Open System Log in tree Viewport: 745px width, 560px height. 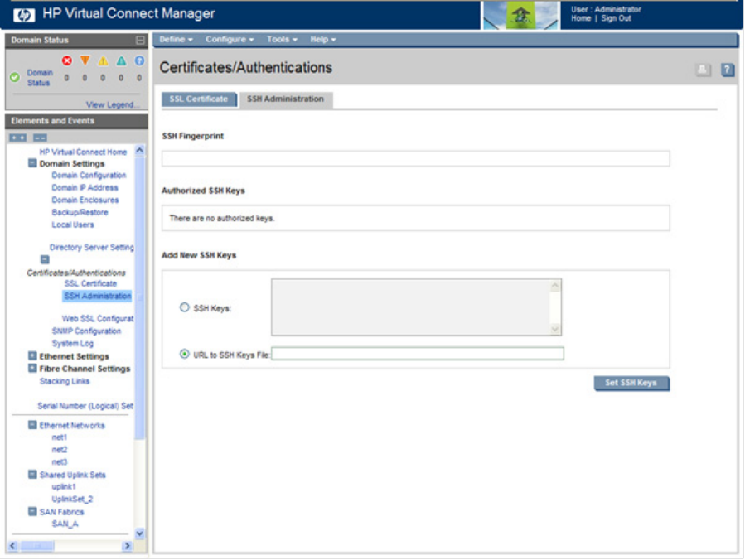tap(73, 344)
